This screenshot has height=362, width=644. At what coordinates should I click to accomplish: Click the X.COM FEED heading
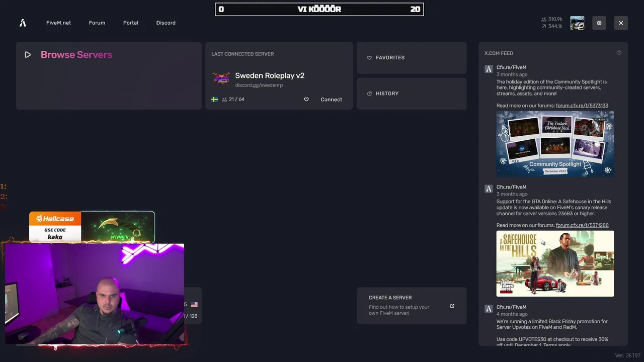499,53
